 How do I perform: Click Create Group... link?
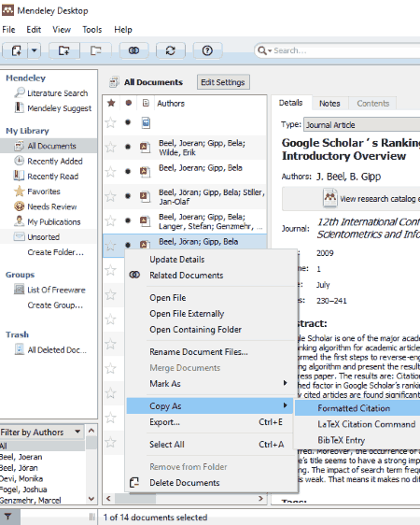[55, 305]
